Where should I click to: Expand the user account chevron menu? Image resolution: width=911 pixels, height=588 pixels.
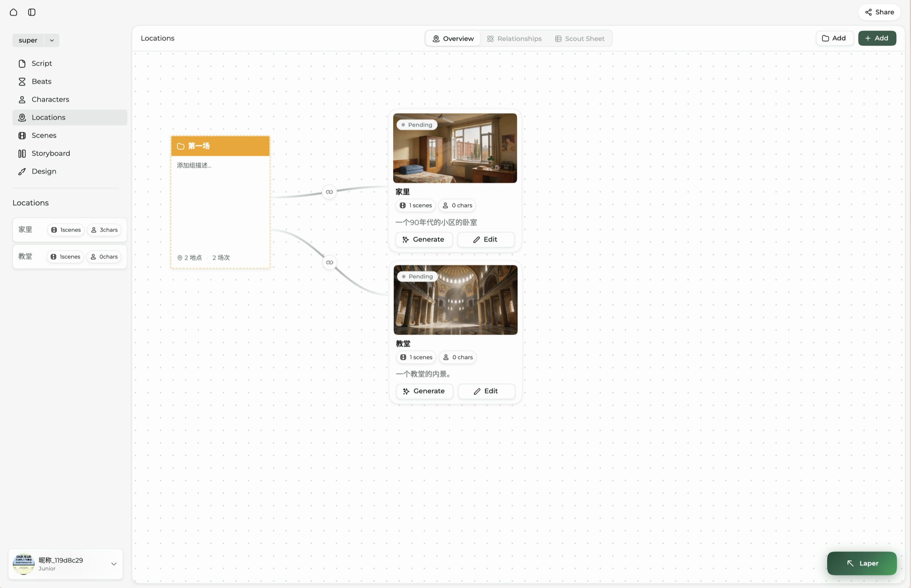coord(114,564)
